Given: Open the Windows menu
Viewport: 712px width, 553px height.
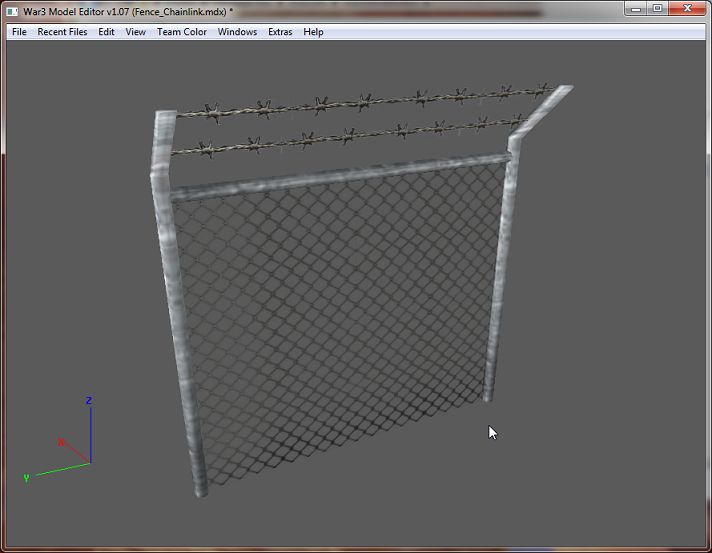Looking at the screenshot, I should pyautogui.click(x=237, y=32).
